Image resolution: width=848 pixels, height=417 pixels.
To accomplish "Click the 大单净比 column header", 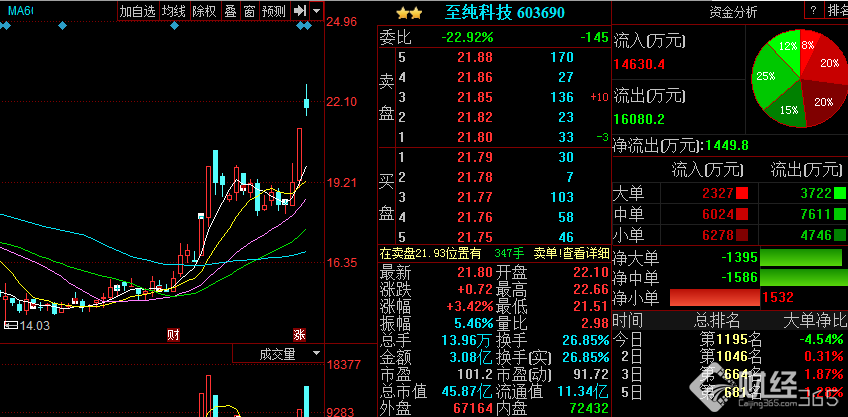I will pos(814,321).
